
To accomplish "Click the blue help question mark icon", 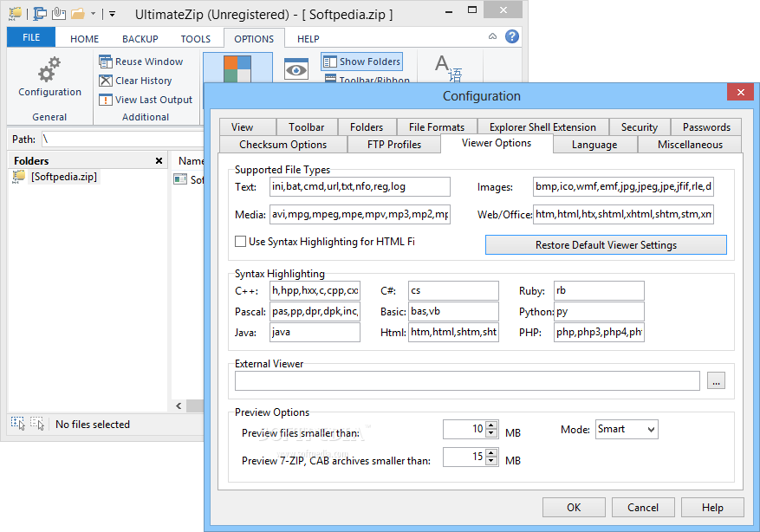I will click(x=512, y=36).
